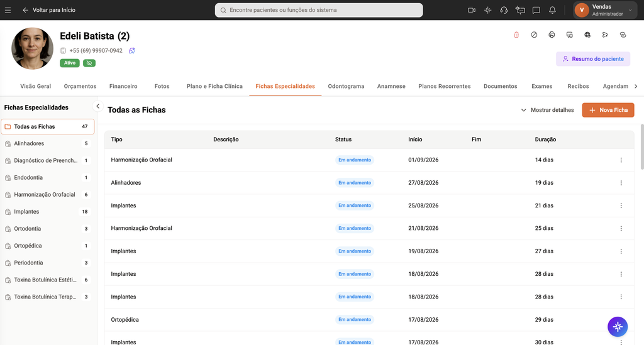The width and height of the screenshot is (644, 345).
Task: Select Endodontia category
Action: (x=48, y=178)
